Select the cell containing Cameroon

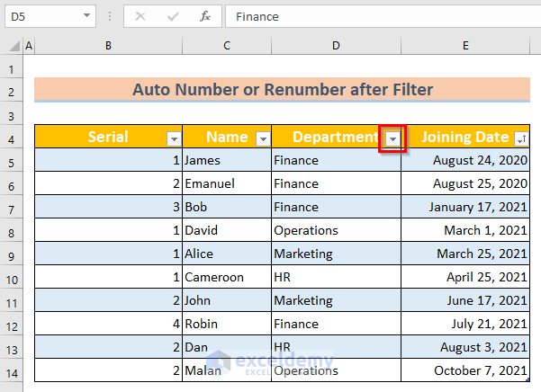(227, 278)
